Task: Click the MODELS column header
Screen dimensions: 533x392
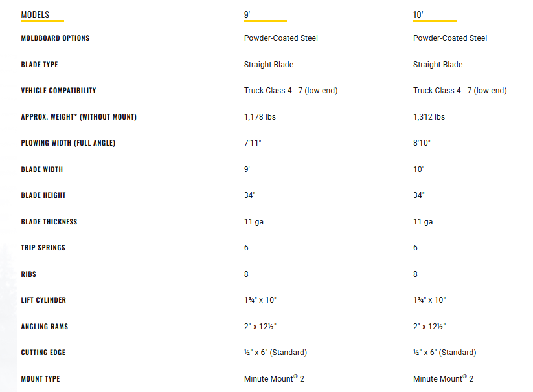Action: coord(35,15)
